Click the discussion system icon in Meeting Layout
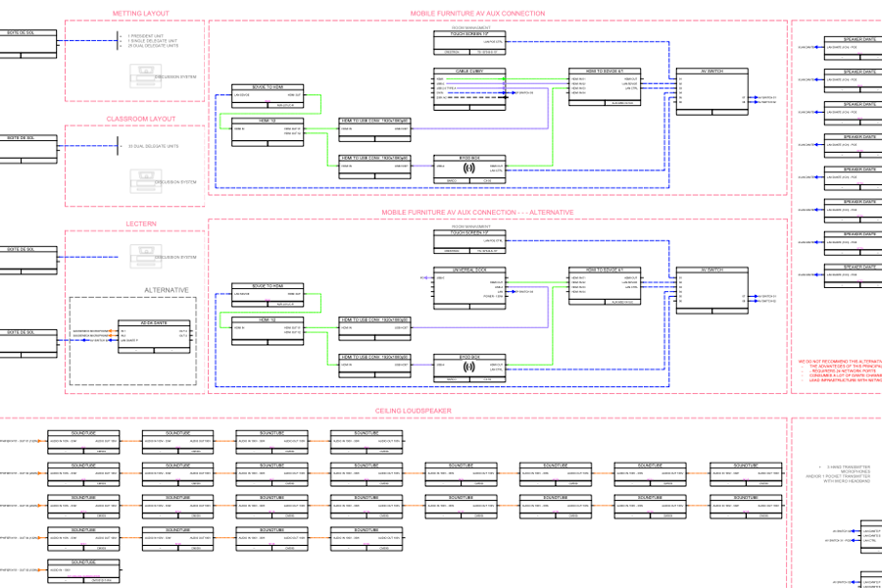The image size is (882, 588). click(x=146, y=76)
